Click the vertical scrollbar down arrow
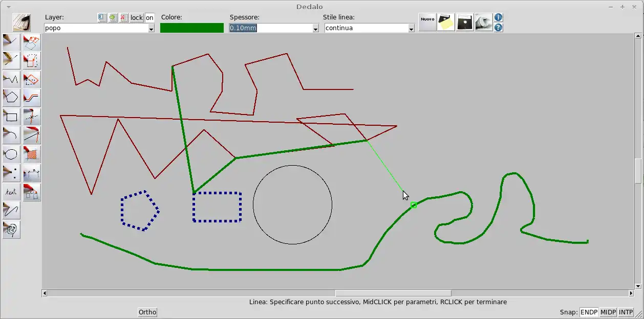The width and height of the screenshot is (644, 319). point(638,286)
